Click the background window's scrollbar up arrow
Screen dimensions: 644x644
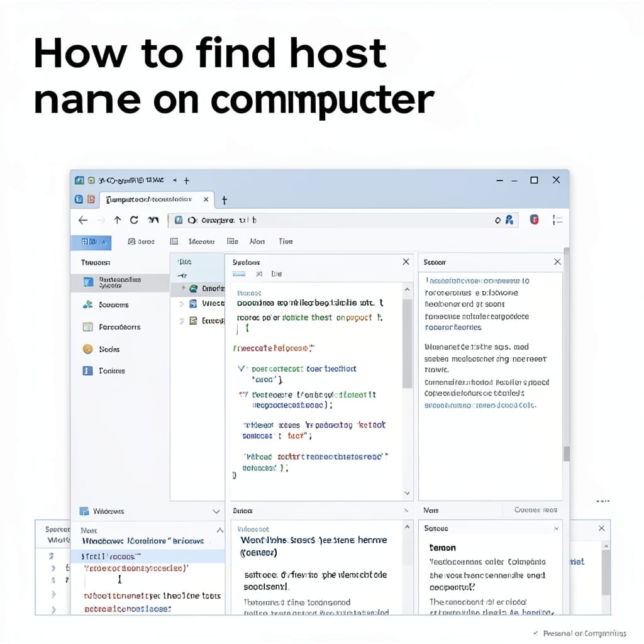pos(606,547)
